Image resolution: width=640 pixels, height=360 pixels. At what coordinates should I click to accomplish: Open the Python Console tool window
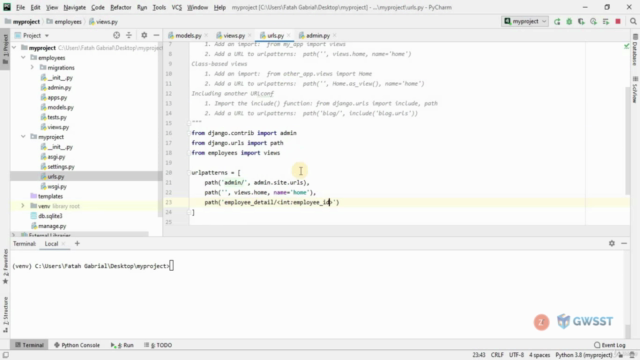(77, 345)
